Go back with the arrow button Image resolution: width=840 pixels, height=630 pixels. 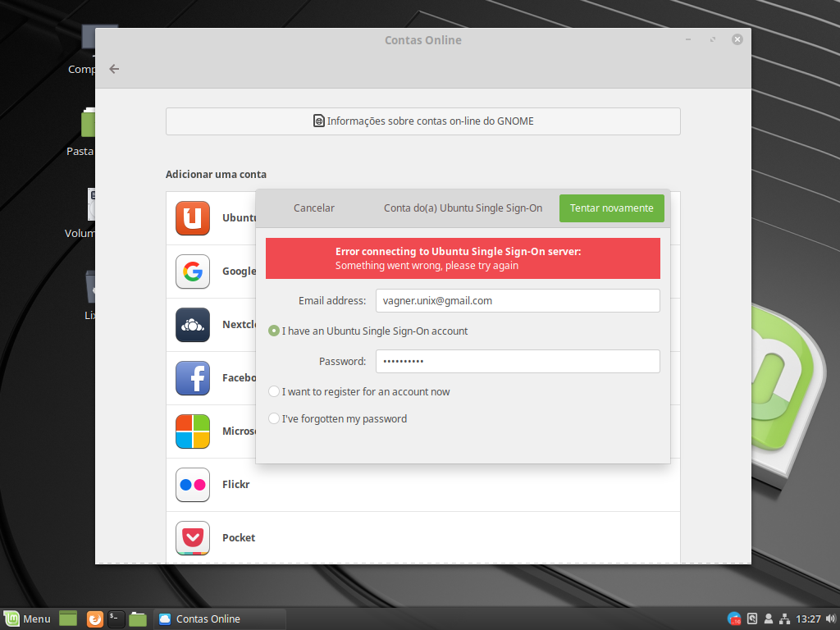tap(114, 69)
